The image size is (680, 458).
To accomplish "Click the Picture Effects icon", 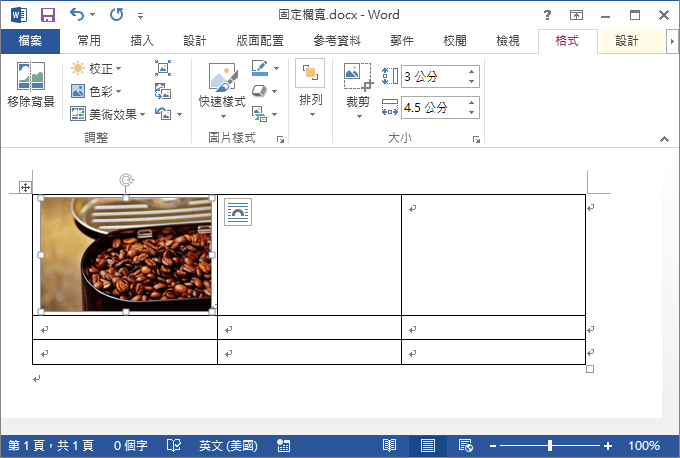I will point(259,91).
